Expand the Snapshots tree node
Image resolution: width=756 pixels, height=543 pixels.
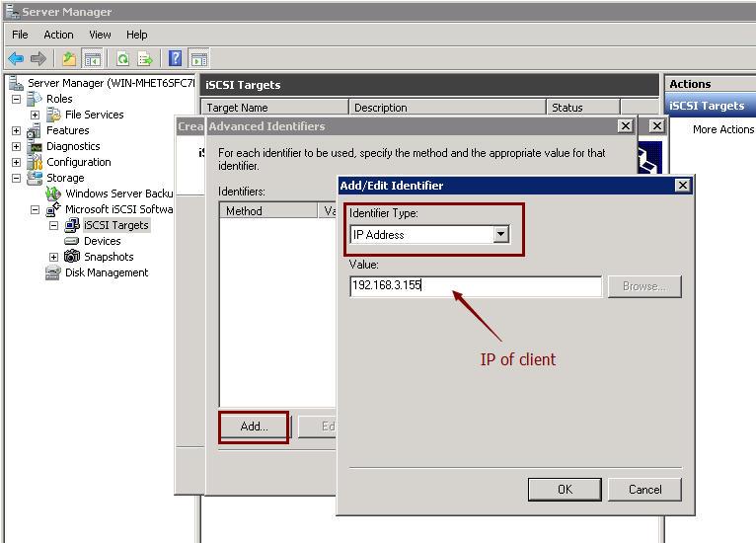click(x=54, y=257)
